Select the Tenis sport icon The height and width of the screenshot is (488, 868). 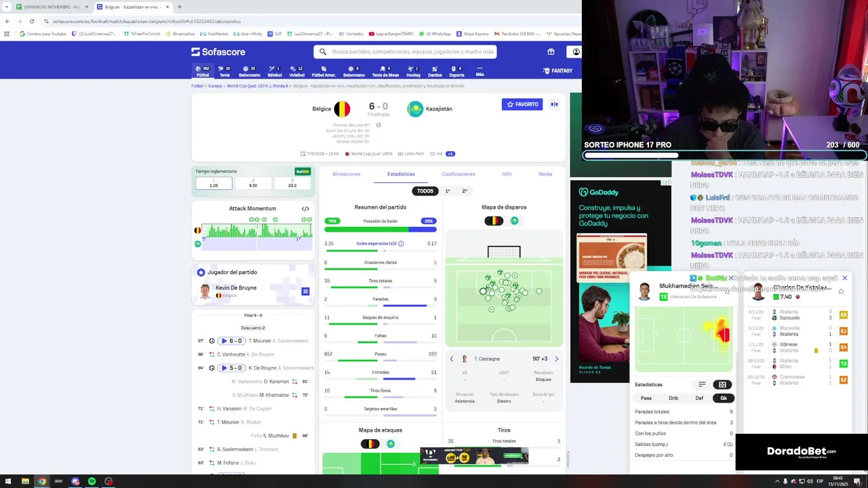click(x=224, y=71)
